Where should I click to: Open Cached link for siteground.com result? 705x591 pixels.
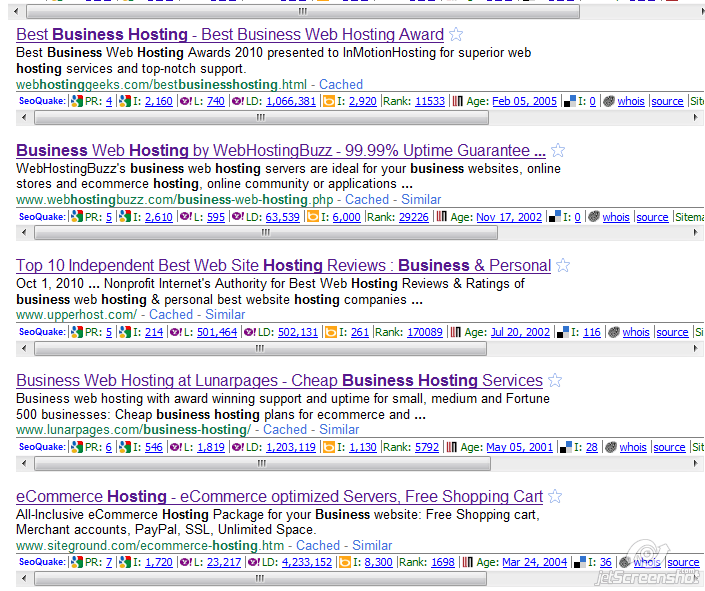pyautogui.click(x=318, y=546)
